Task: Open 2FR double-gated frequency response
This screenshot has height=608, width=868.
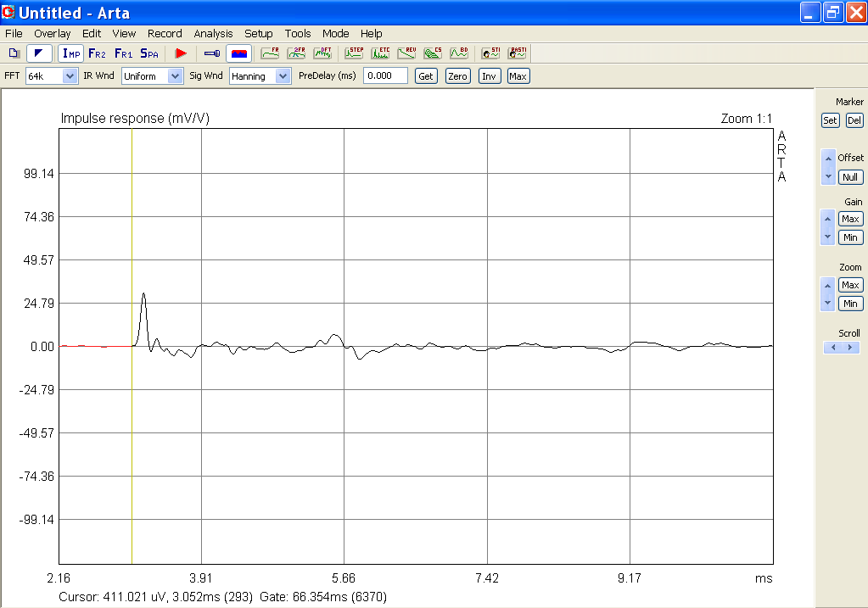Action: coord(297,53)
